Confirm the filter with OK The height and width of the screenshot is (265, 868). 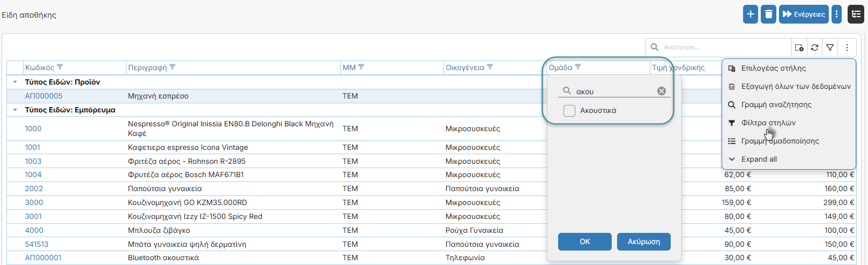pos(585,241)
